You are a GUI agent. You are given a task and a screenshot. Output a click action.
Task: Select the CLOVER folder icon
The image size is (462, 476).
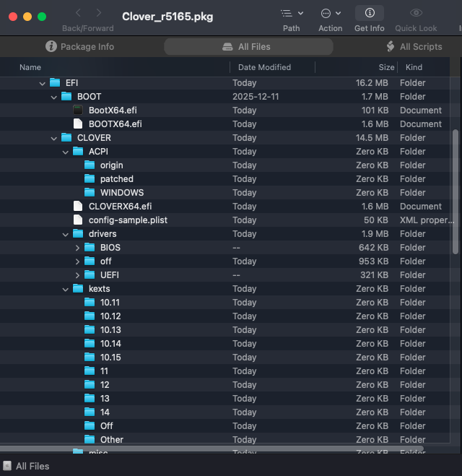pos(66,137)
